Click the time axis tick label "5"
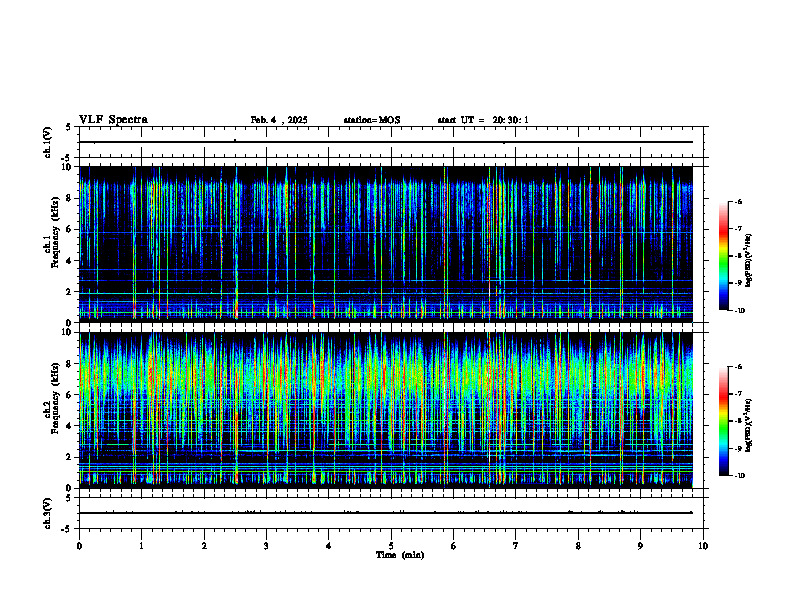The height and width of the screenshot is (612, 792). click(391, 546)
